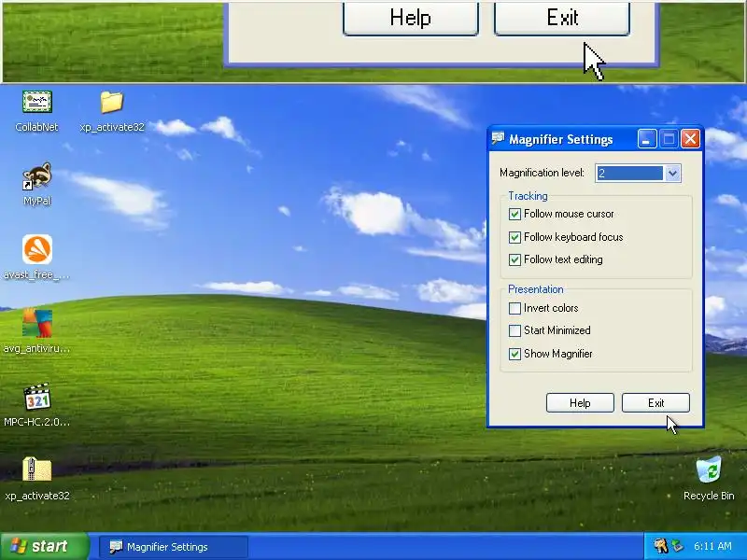Click the Exit button in Magnifier Settings
The image size is (747, 560).
point(655,403)
